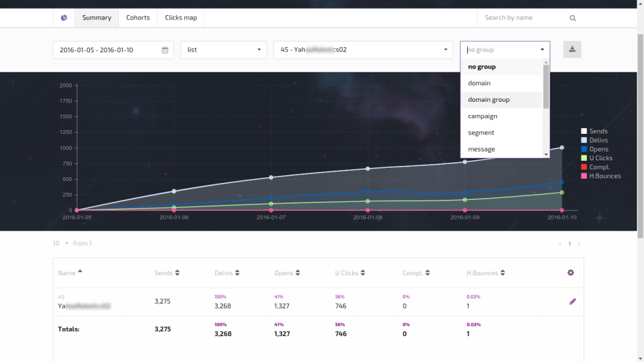This screenshot has height=362, width=644.
Task: Sort the table by Delivs
Action: point(226,273)
